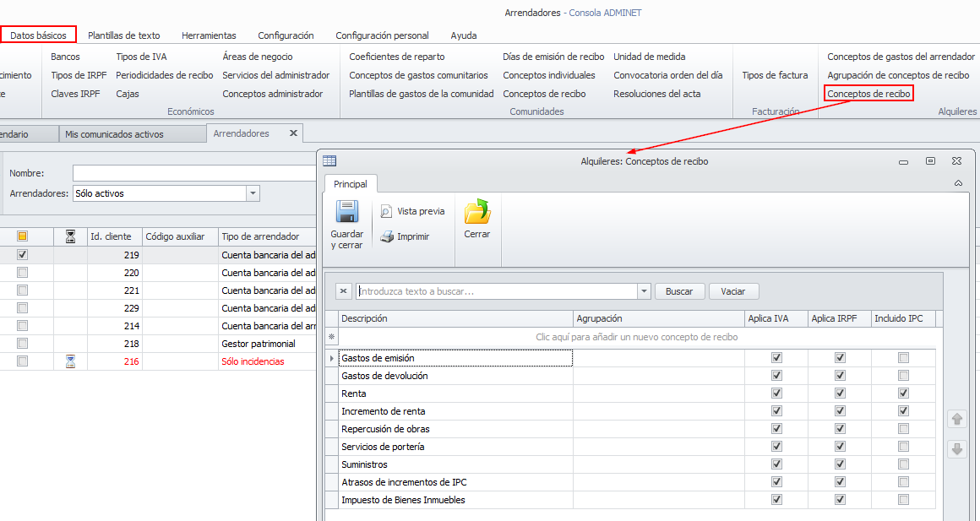Click the select-all checkbox header in Arrendadores

point(23,236)
